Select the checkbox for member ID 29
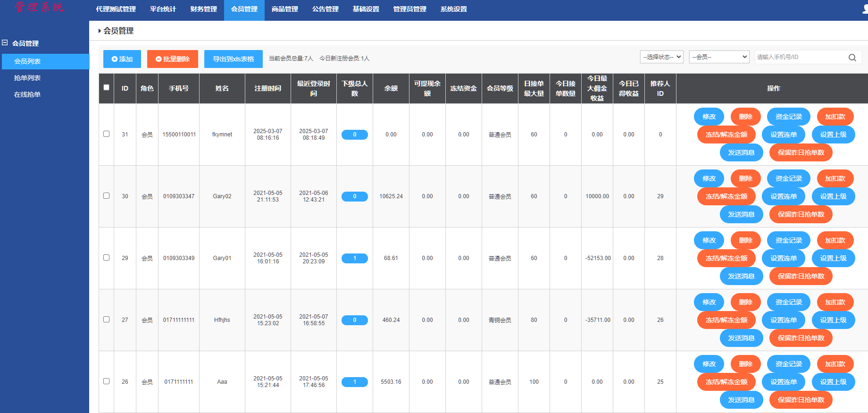 (x=106, y=258)
